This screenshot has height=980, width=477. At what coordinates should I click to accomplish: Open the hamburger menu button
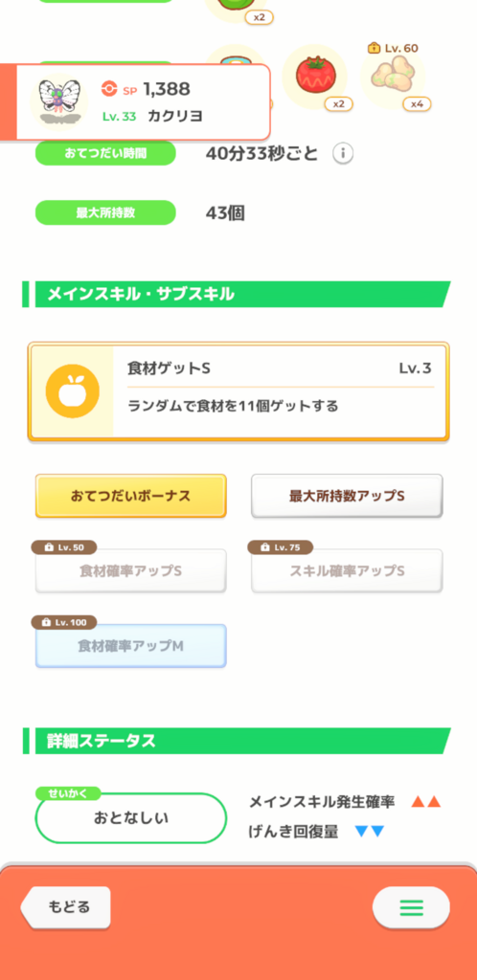pyautogui.click(x=411, y=907)
